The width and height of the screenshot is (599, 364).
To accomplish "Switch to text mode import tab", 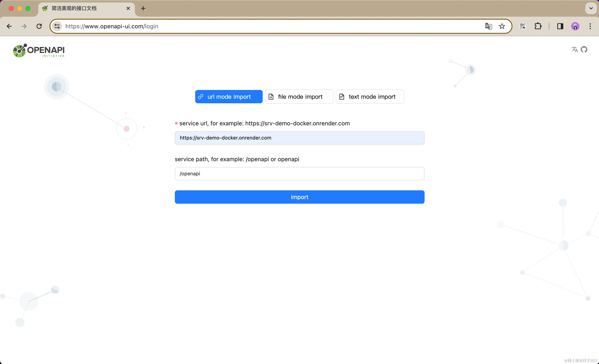I will pyautogui.click(x=370, y=97).
